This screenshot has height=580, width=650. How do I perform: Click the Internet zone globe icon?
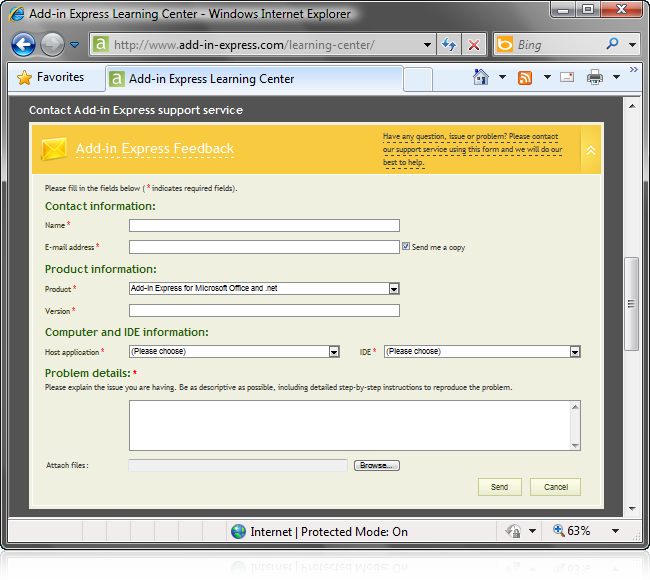238,531
